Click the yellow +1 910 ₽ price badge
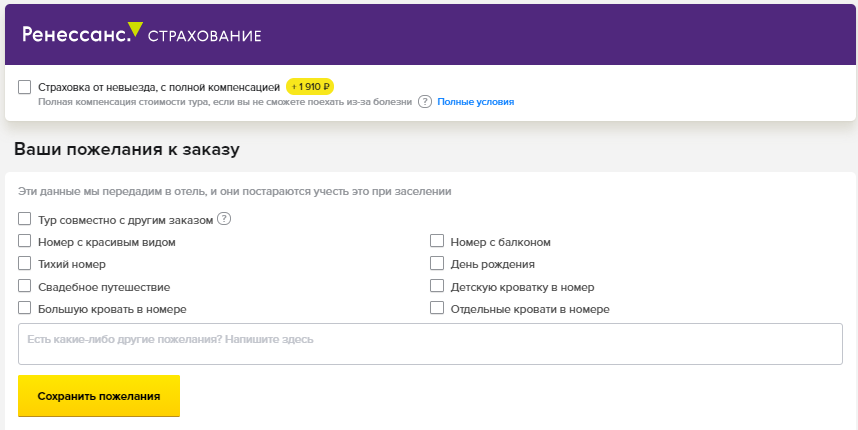 310,86
